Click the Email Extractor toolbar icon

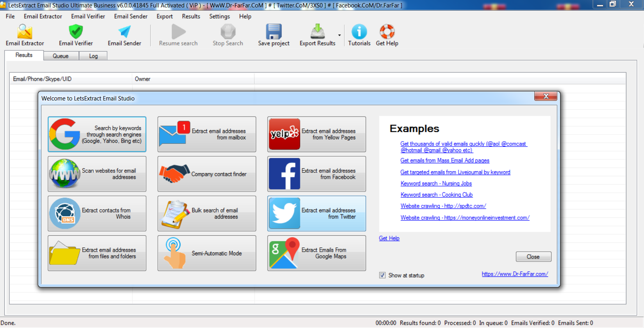[25, 32]
